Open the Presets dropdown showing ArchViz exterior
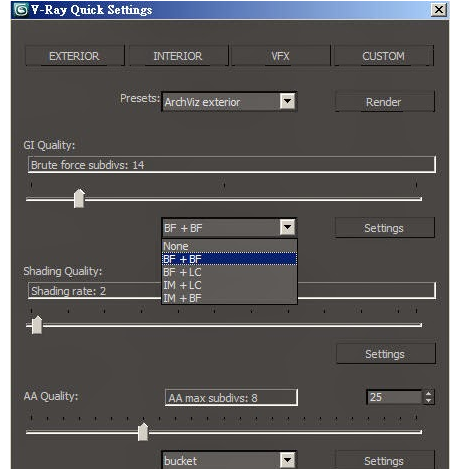Viewport: 451px width, 469px height. 229,102
